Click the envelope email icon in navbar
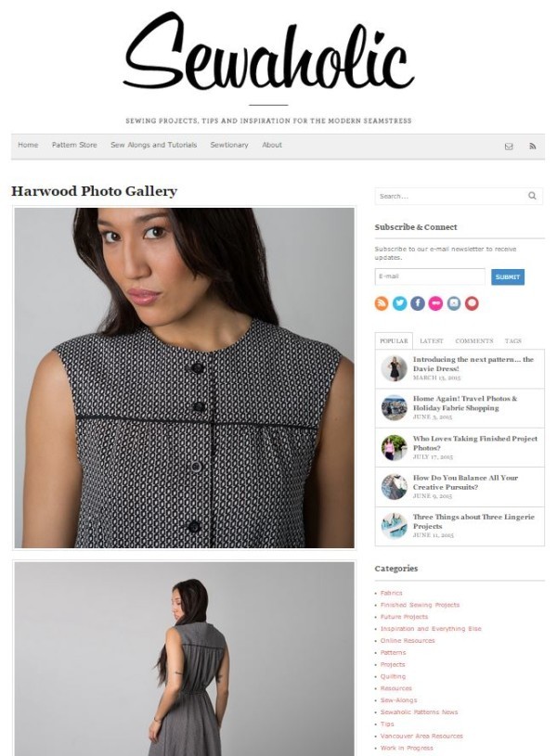 (x=509, y=146)
